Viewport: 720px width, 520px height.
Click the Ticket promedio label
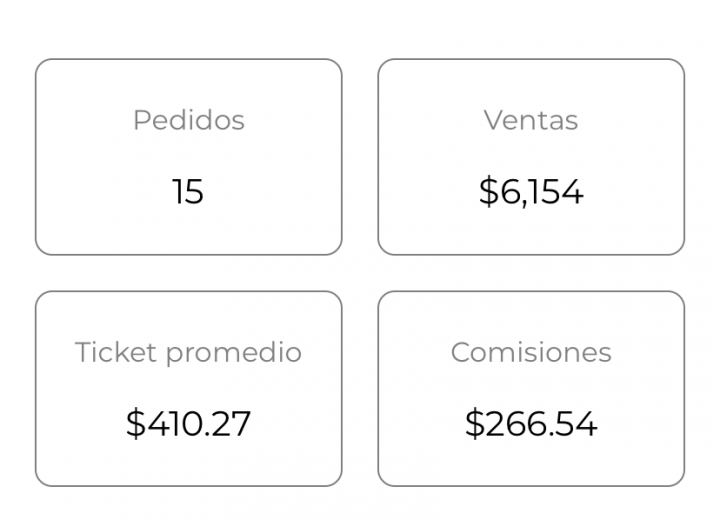point(188,353)
